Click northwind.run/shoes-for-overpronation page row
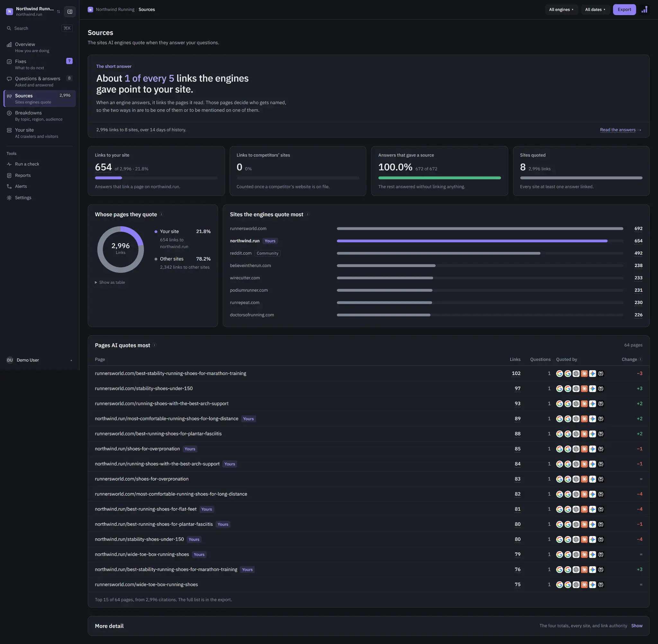Image resolution: width=658 pixels, height=644 pixels. pos(369,449)
